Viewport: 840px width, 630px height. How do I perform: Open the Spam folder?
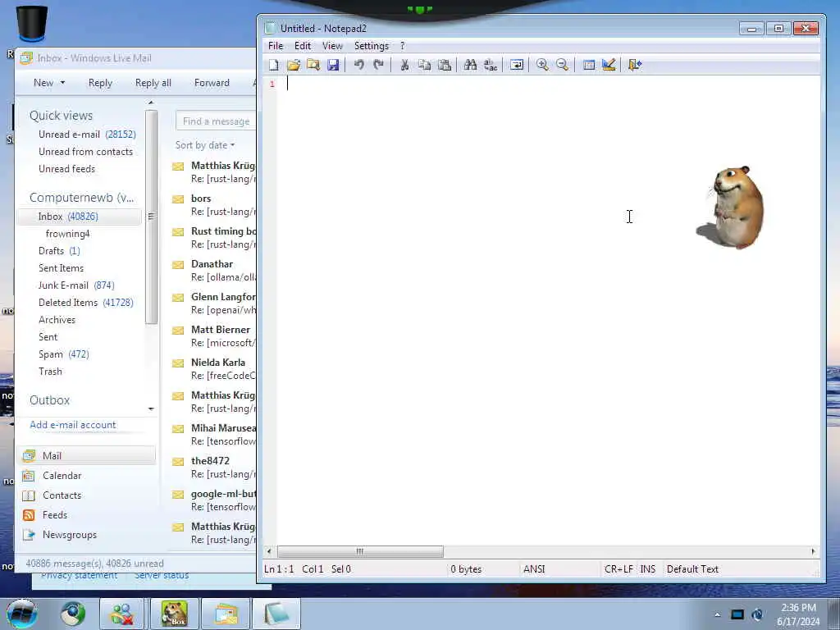click(x=64, y=354)
